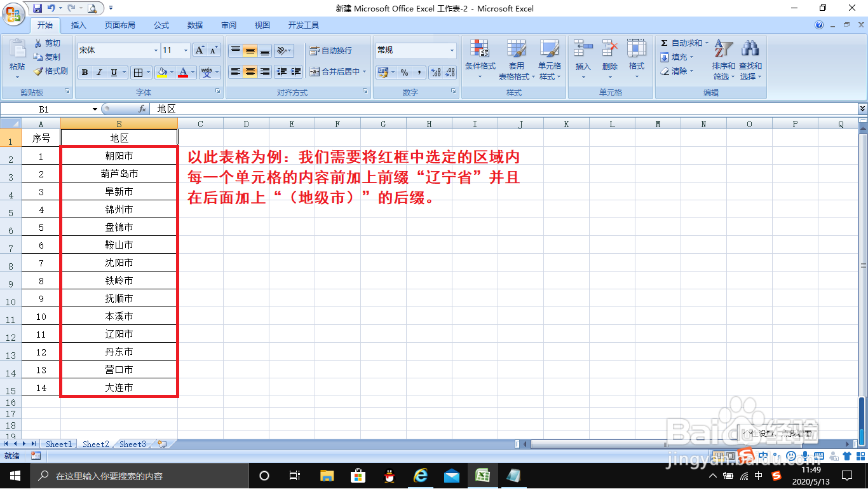Open the Insert (插入) ribbon tab
The image size is (868, 489).
pos(79,25)
